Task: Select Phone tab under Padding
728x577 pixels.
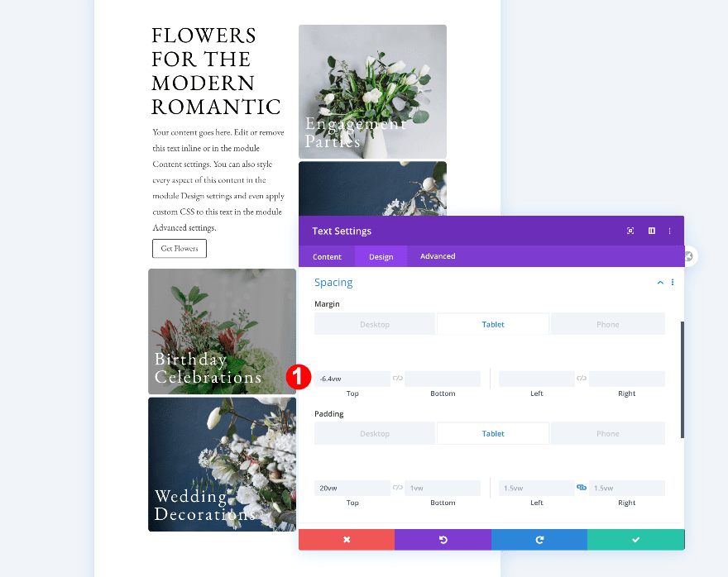Action: [x=608, y=434]
